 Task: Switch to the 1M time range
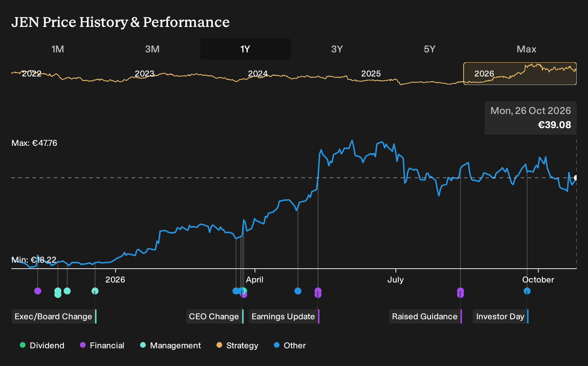pos(58,49)
